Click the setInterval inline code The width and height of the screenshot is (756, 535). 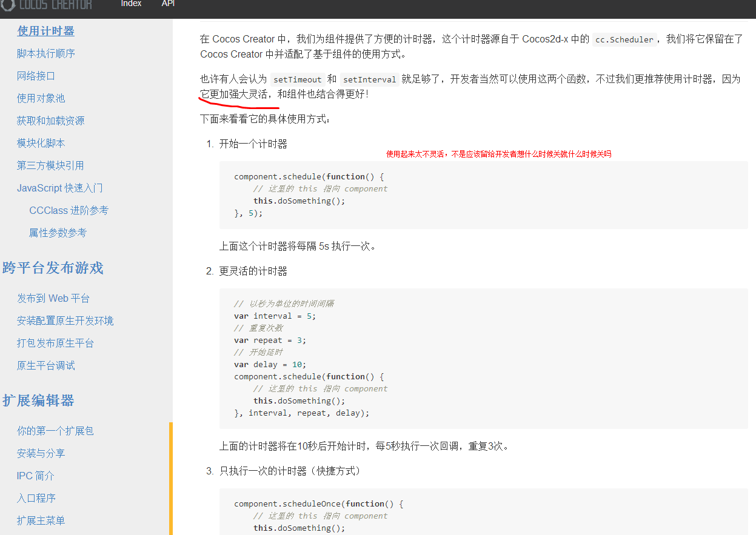tap(369, 79)
